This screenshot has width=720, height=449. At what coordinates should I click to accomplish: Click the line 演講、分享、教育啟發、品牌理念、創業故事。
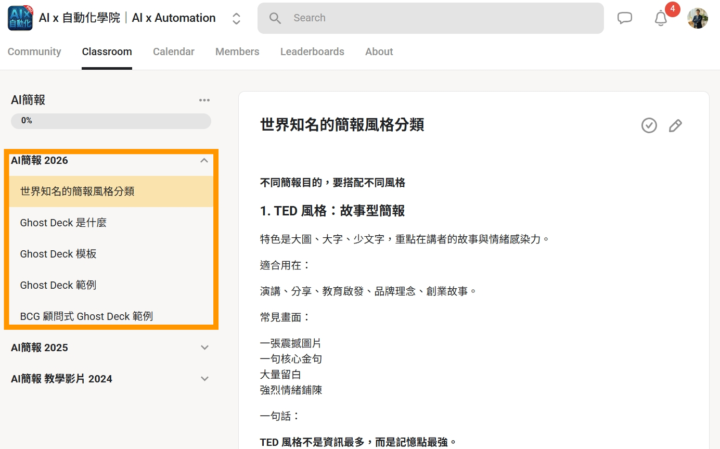click(368, 291)
